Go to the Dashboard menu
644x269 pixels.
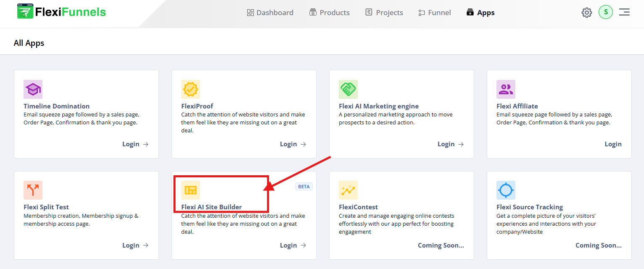click(x=270, y=13)
